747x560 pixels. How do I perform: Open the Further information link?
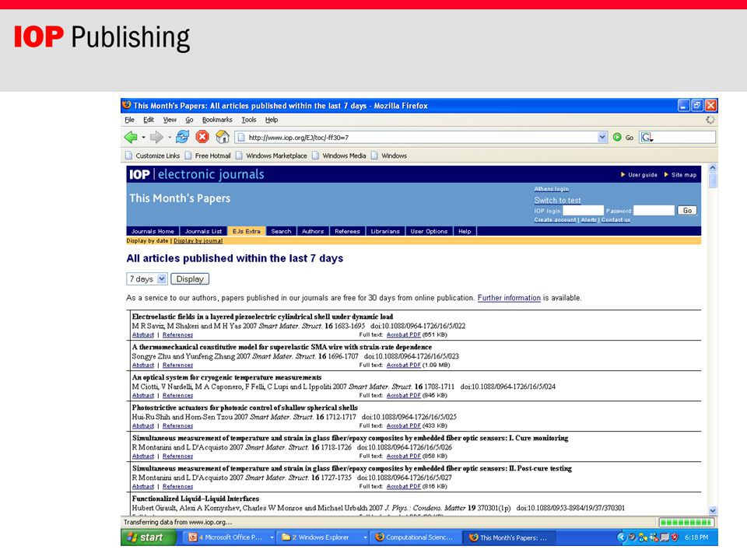click(509, 298)
